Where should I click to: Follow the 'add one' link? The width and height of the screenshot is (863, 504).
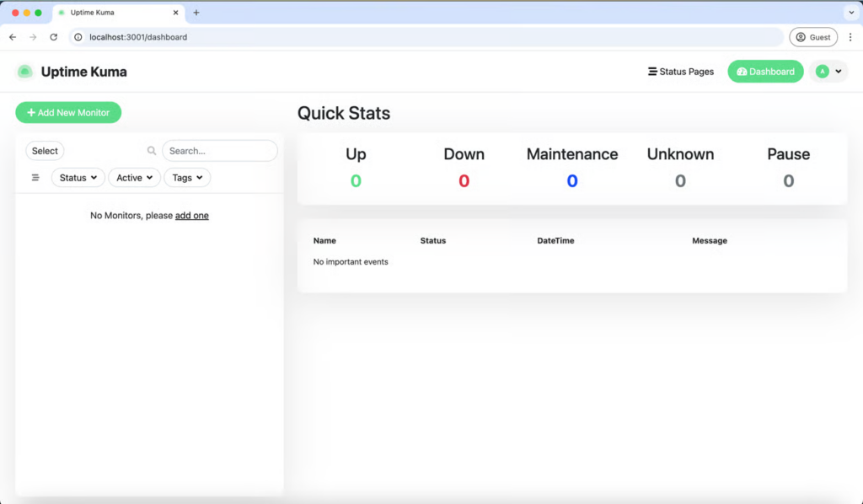pos(191,216)
